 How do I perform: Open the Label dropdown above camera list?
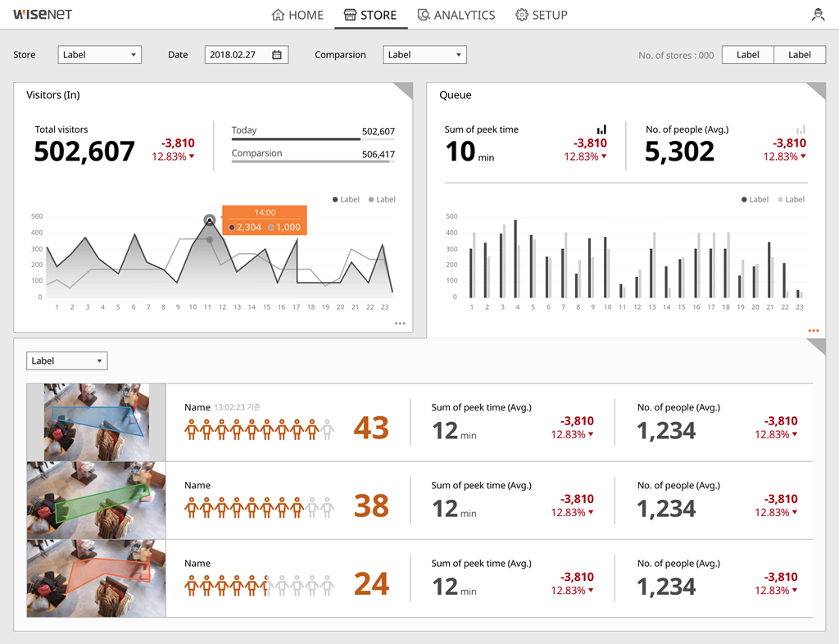click(x=67, y=361)
